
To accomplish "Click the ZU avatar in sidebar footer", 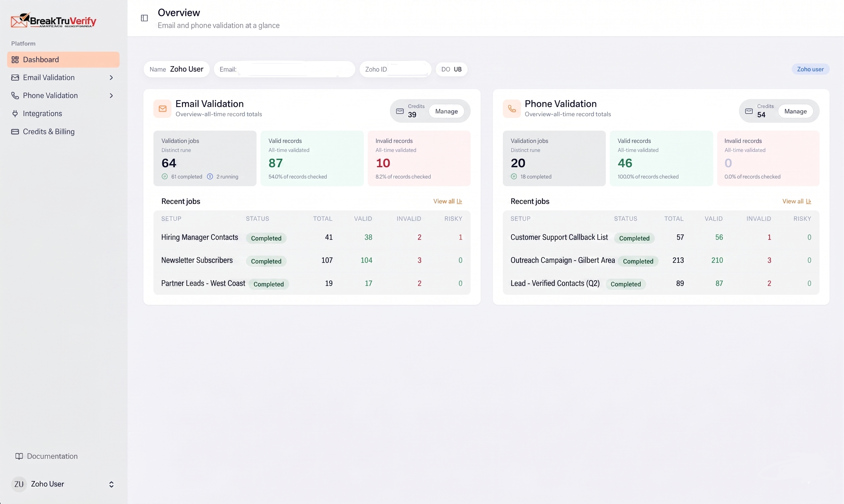I will (x=19, y=484).
